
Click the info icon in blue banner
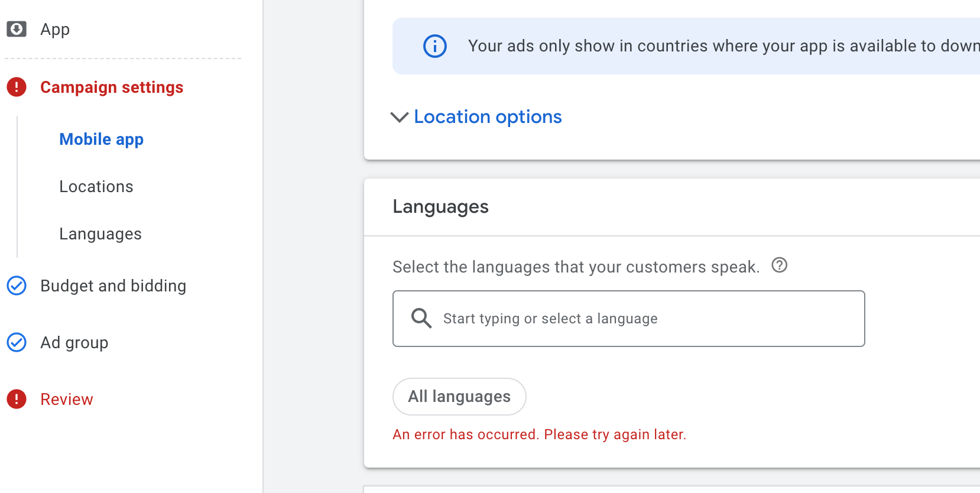pyautogui.click(x=435, y=46)
